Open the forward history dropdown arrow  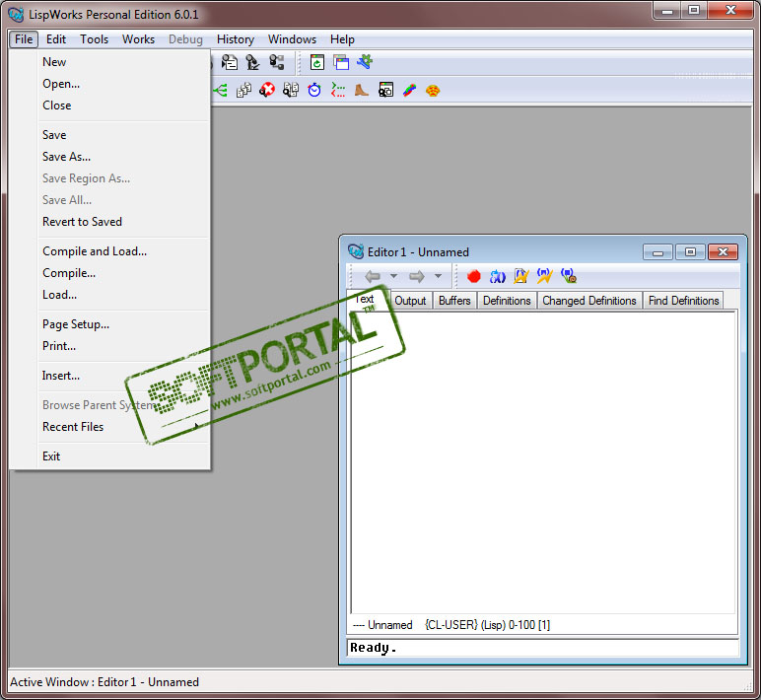(x=438, y=276)
